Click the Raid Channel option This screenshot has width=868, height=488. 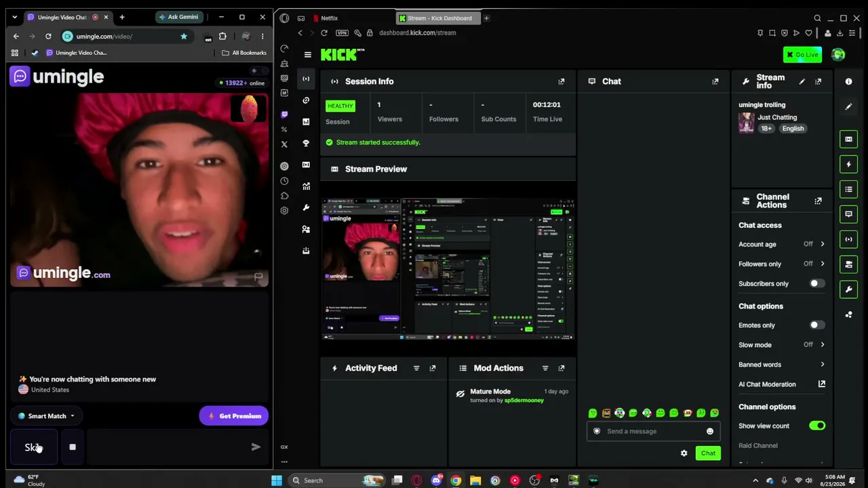pyautogui.click(x=758, y=445)
